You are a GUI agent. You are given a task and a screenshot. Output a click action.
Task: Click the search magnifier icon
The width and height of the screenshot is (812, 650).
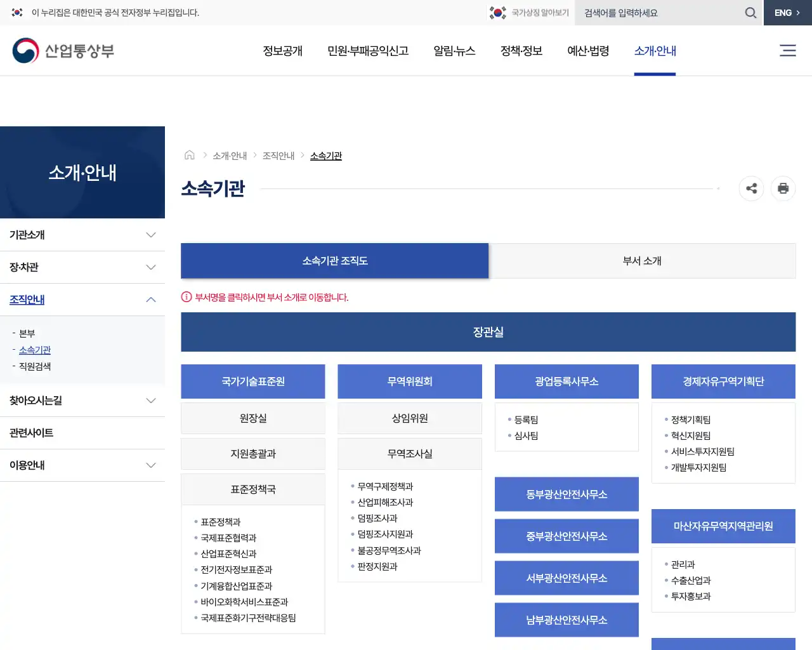750,13
